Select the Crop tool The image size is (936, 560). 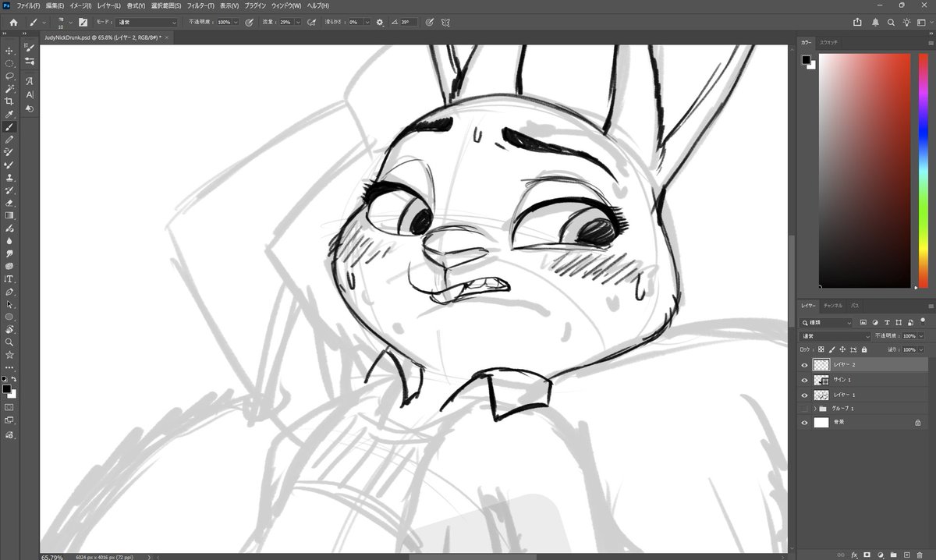tap(9, 101)
